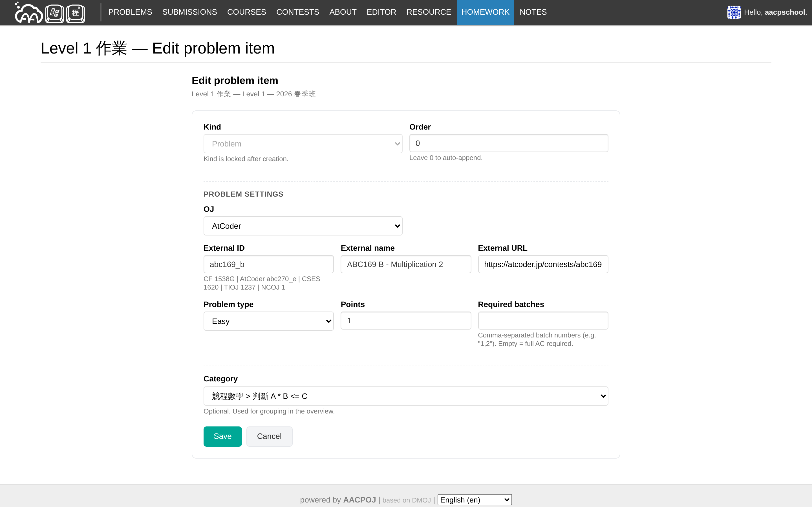
Task: Click the disabled Kind dropdown
Action: click(303, 144)
